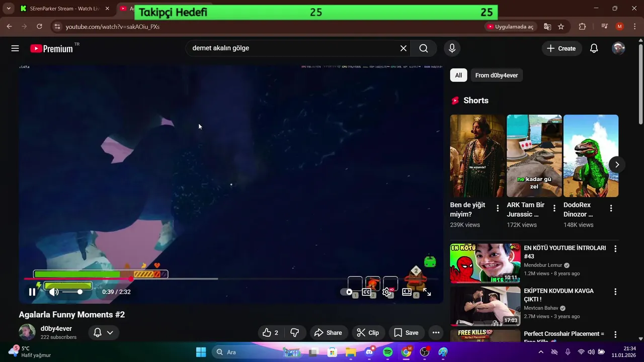Viewport: 644px width, 362px height.
Task: Open more actions ellipsis below video
Action: pyautogui.click(x=436, y=332)
